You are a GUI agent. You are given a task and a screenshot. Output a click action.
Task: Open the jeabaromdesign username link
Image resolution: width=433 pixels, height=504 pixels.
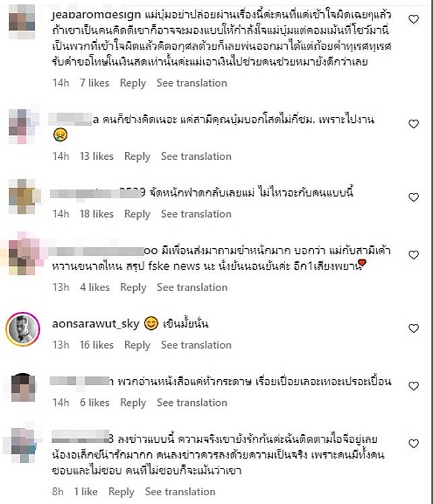point(96,15)
